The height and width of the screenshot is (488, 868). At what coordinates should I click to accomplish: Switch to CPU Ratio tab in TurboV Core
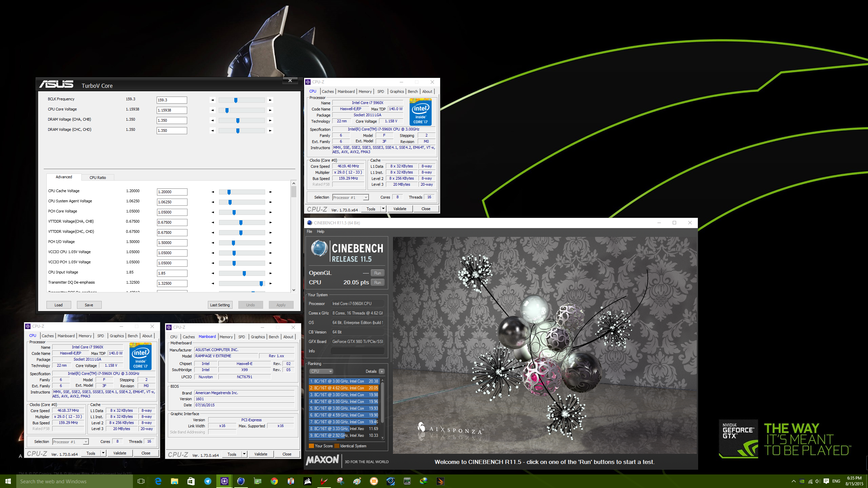[x=98, y=178]
